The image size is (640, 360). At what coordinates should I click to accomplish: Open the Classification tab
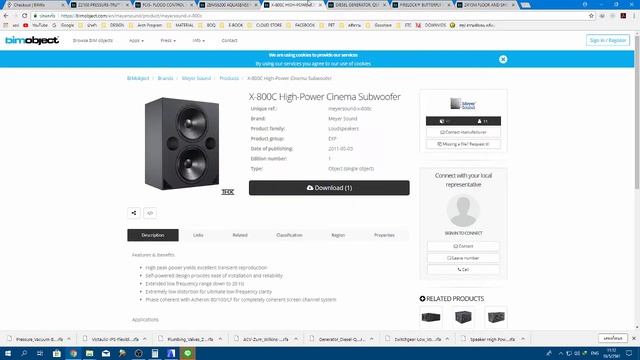[289, 235]
